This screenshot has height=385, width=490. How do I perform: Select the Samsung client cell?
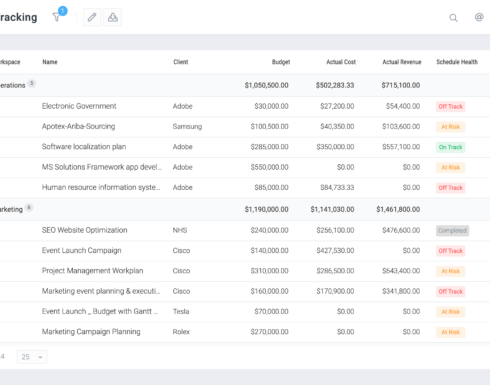click(187, 127)
